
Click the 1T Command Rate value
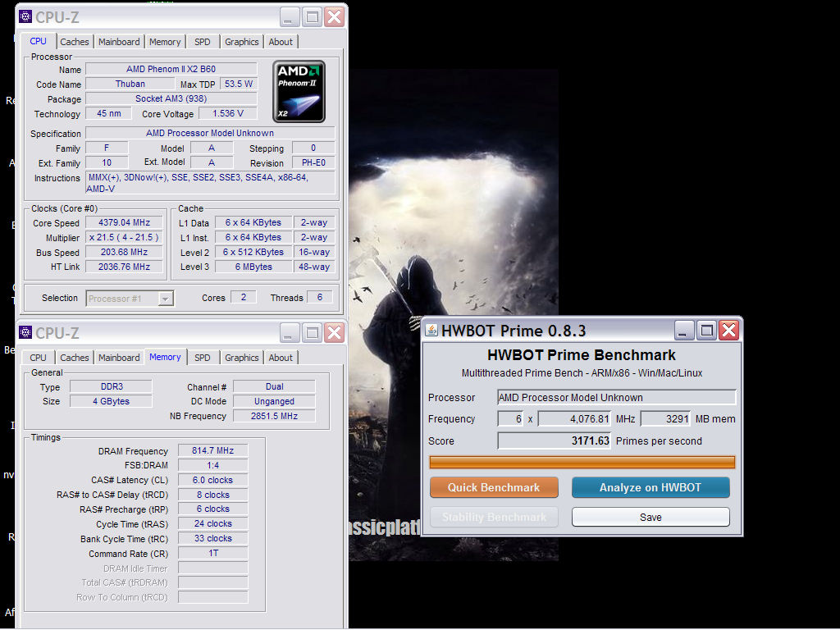pos(212,553)
